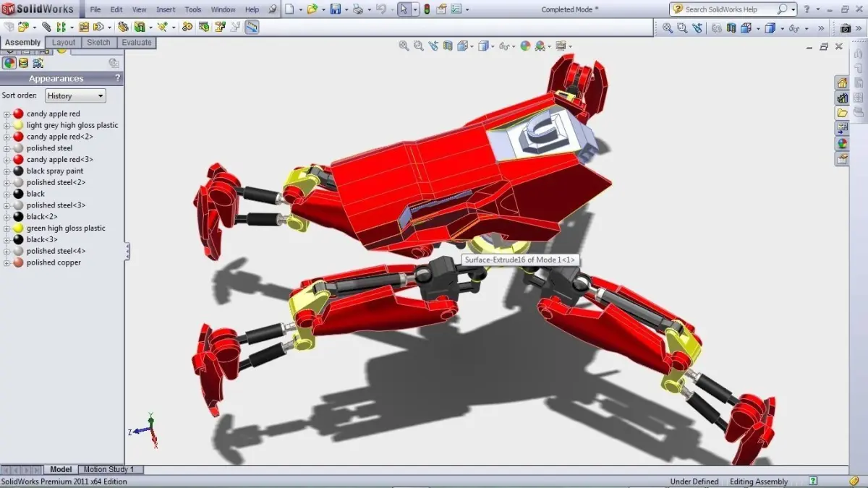Click the Under Defined status text
The image size is (868, 488).
point(694,481)
